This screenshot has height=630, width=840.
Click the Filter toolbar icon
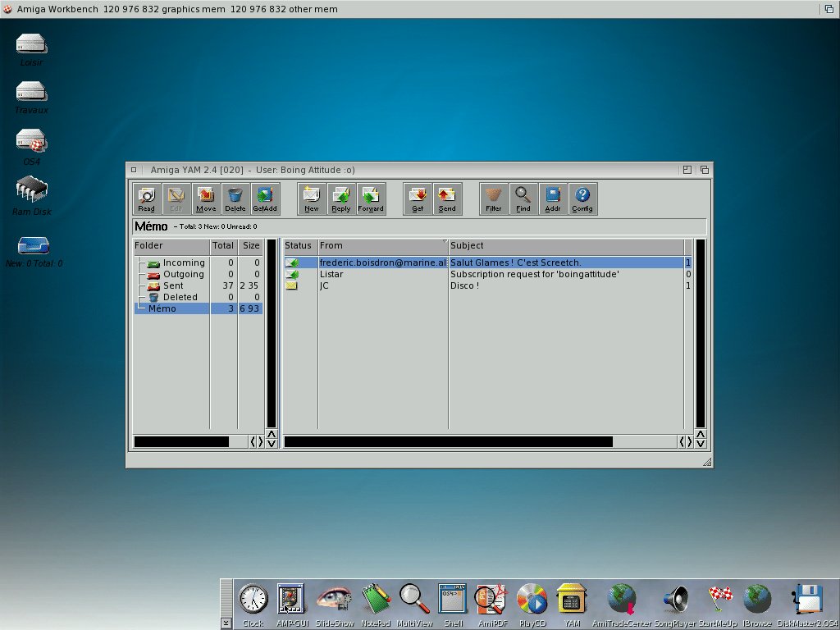tap(493, 199)
